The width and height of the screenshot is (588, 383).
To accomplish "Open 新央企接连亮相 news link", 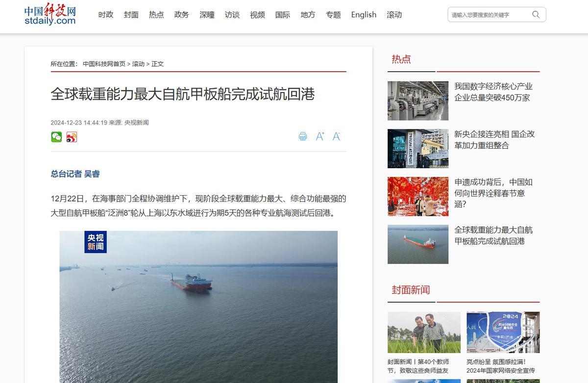I will (x=494, y=140).
